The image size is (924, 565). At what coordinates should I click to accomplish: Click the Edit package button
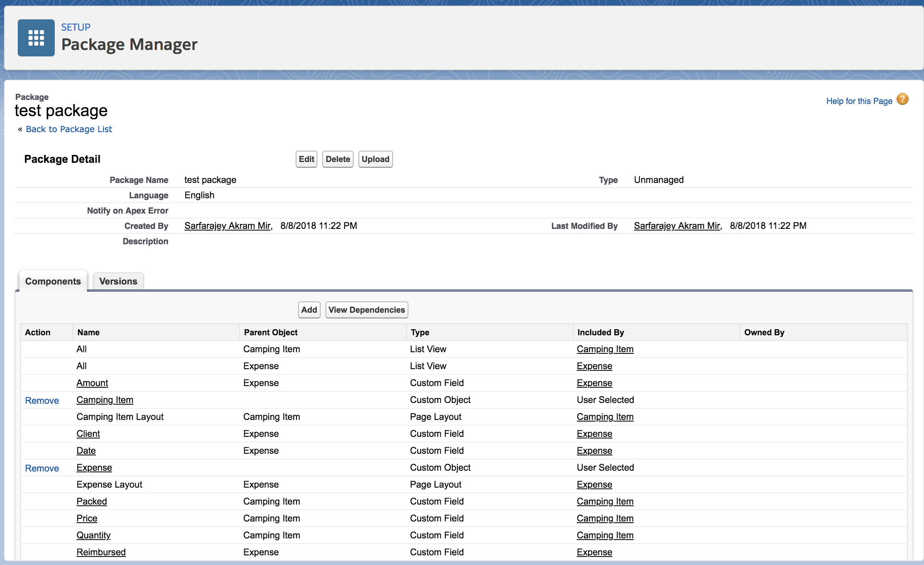306,159
